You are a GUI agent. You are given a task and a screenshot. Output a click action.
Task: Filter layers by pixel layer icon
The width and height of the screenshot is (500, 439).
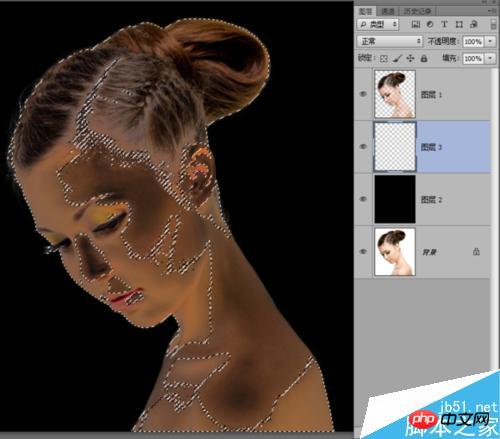click(415, 24)
